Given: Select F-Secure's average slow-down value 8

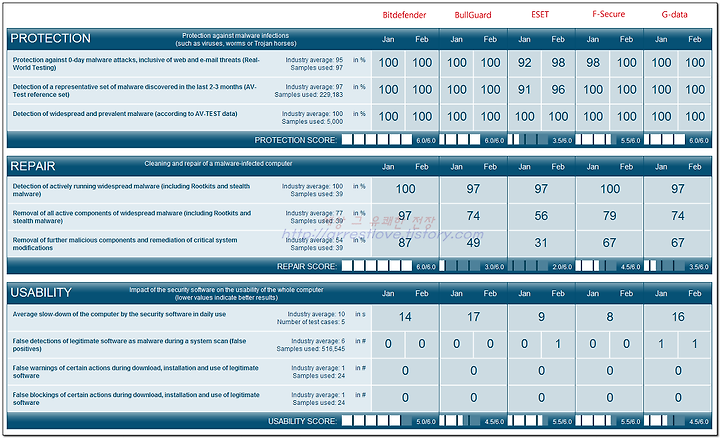Looking at the screenshot, I should click(609, 317).
